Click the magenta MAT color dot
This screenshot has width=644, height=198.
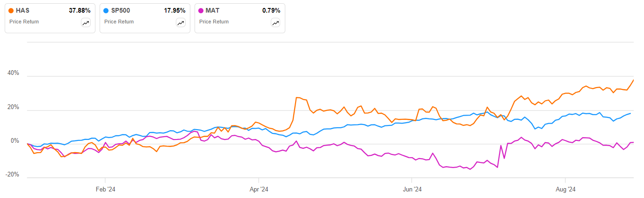pos(202,10)
